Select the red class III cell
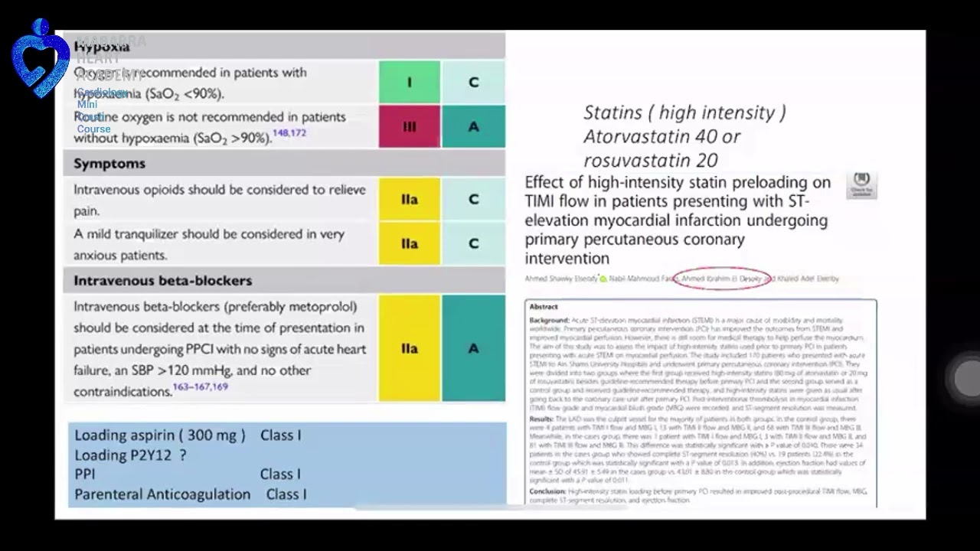This screenshot has height=551, width=980. click(x=410, y=126)
